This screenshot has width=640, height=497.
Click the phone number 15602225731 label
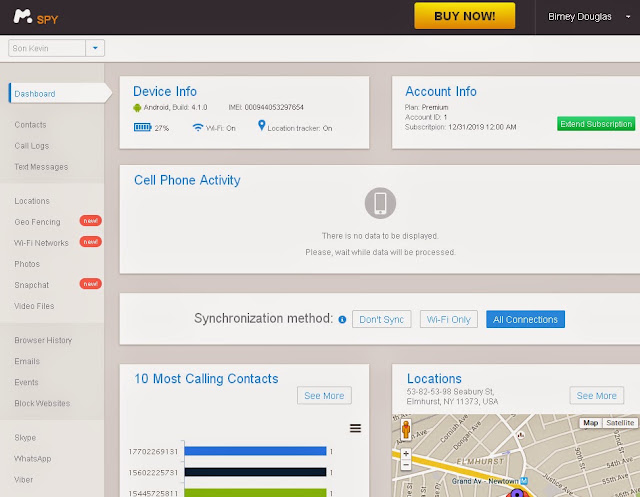tap(153, 473)
